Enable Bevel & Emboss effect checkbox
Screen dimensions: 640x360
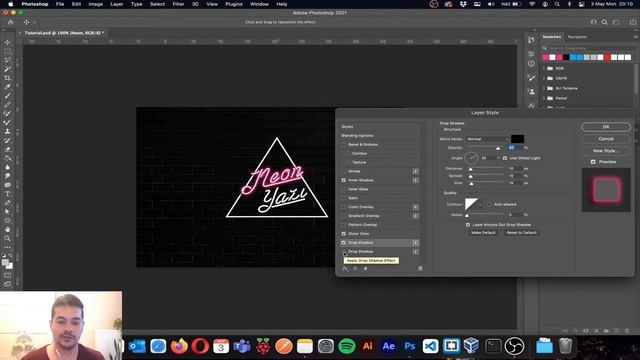tap(344, 144)
